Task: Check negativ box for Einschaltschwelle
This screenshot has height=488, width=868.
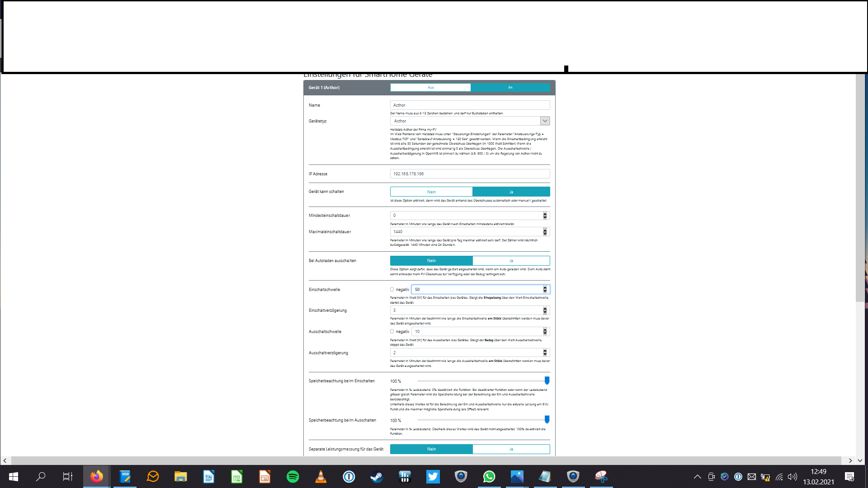Action: 392,290
